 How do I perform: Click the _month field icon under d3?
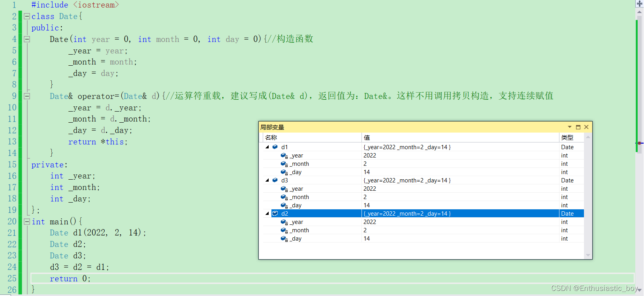point(284,197)
